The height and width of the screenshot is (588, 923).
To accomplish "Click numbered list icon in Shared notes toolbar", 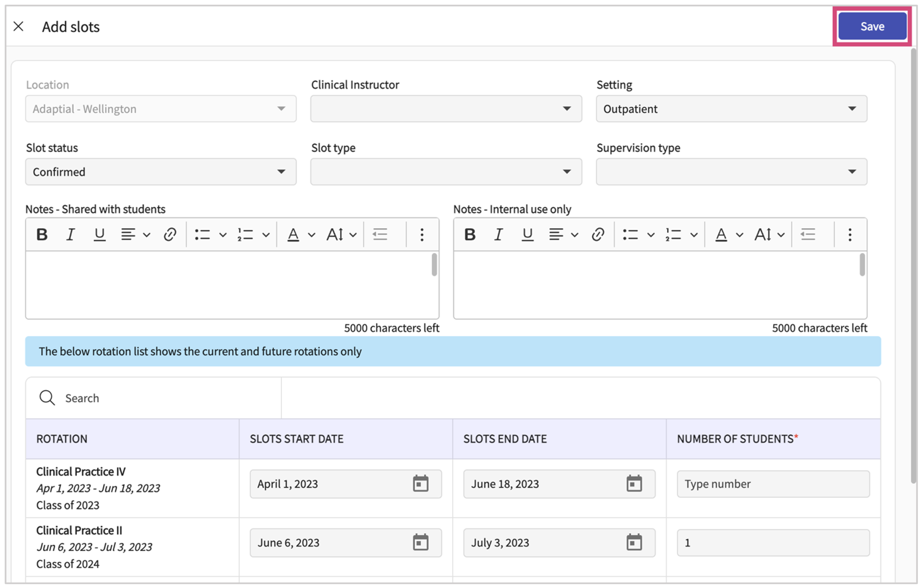I will pos(245,234).
